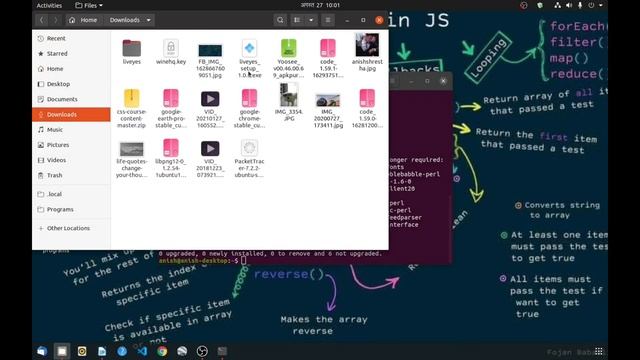This screenshot has width=640, height=360.
Task: Open Show Applications grid in the dock
Action: [x=598, y=351]
